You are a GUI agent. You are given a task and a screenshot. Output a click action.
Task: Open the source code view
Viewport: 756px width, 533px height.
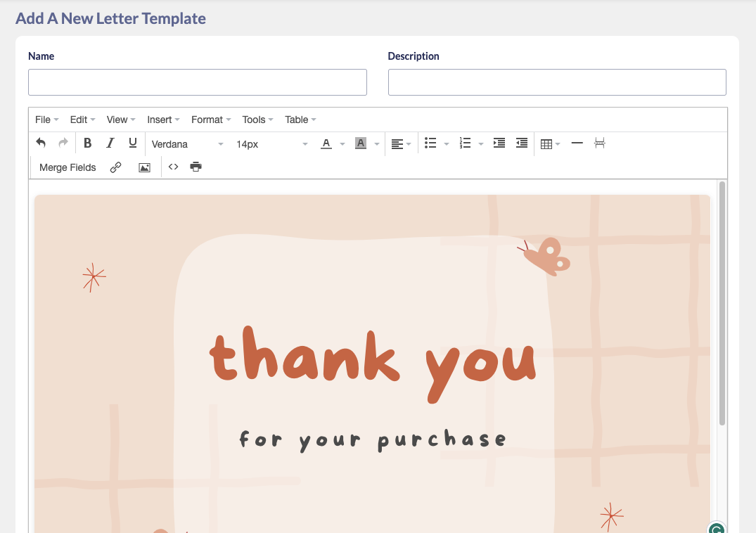173,167
